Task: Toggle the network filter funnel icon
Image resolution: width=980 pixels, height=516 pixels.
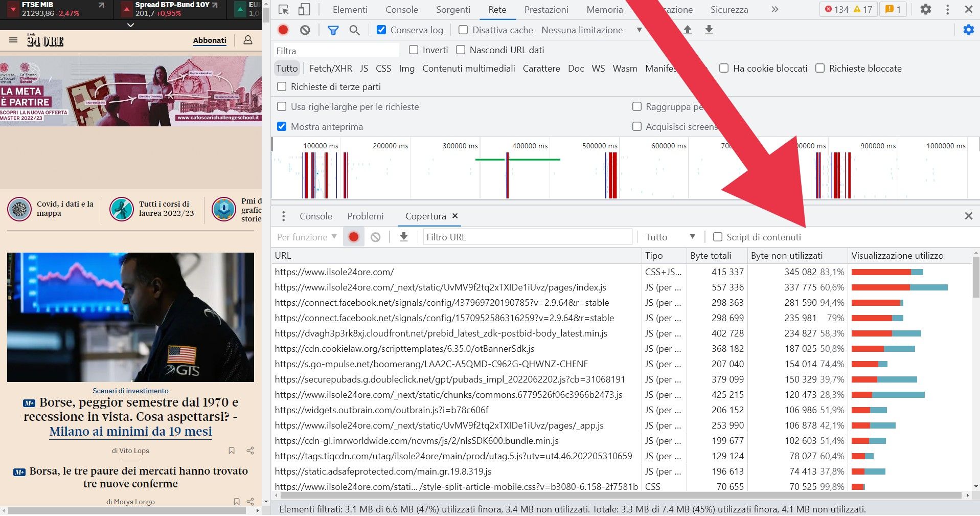Action: tap(333, 30)
